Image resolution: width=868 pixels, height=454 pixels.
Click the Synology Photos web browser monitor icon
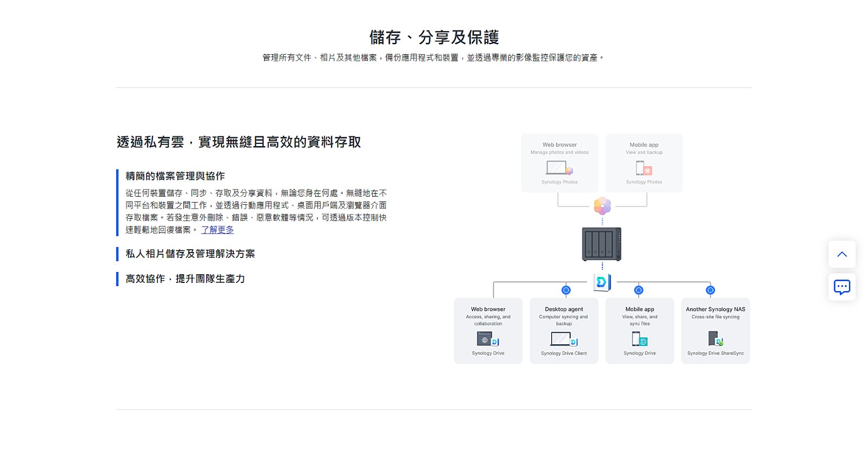[x=559, y=168]
